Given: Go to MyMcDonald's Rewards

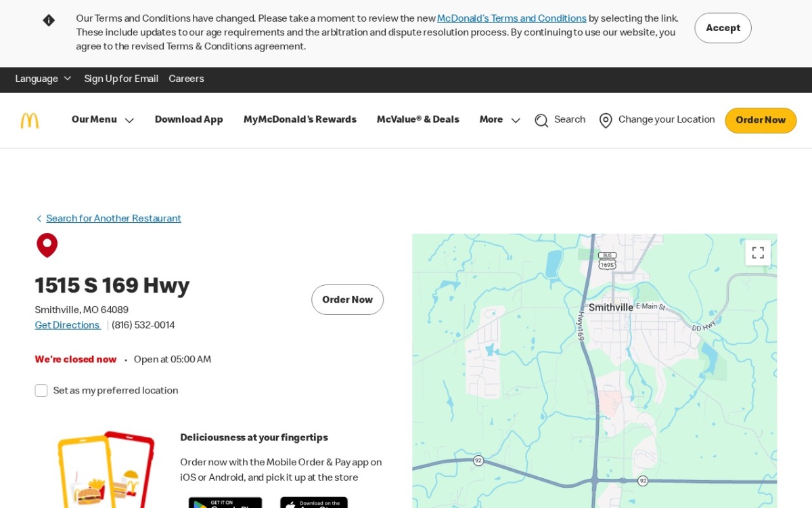Looking at the screenshot, I should 300,120.
